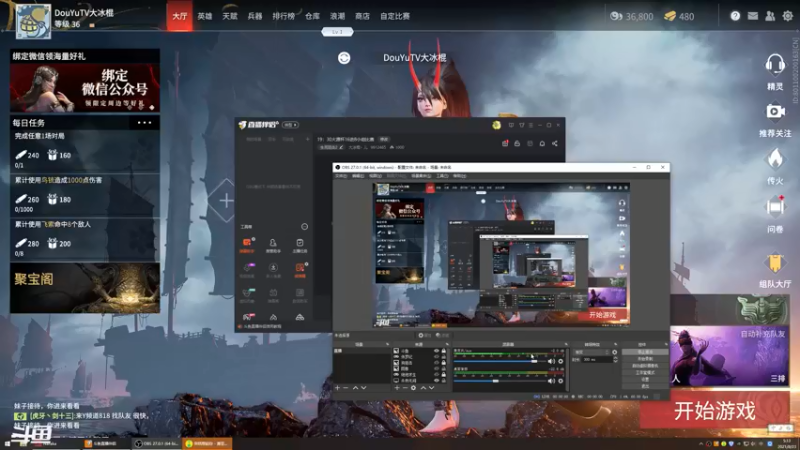Click the share icon in 直播伴侣 header
The image size is (800, 450).
click(x=555, y=143)
